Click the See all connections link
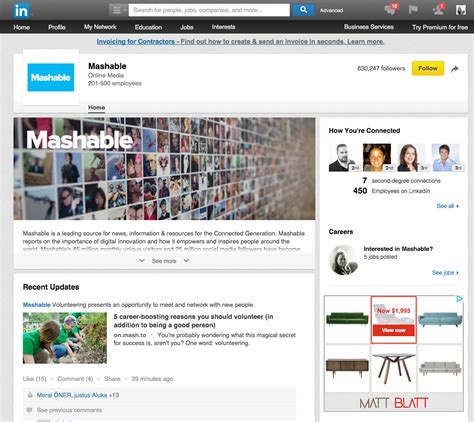The image size is (474, 422). click(x=448, y=206)
